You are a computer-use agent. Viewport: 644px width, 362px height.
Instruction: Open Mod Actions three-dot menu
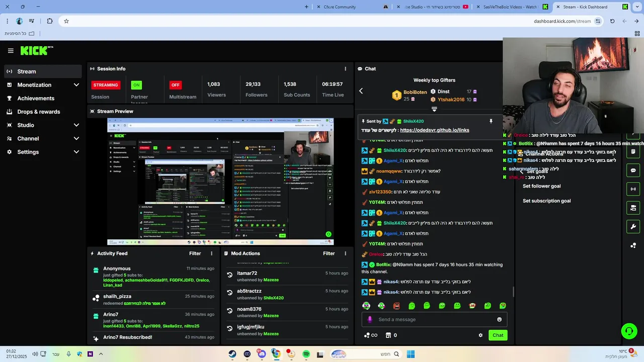pyautogui.click(x=345, y=253)
